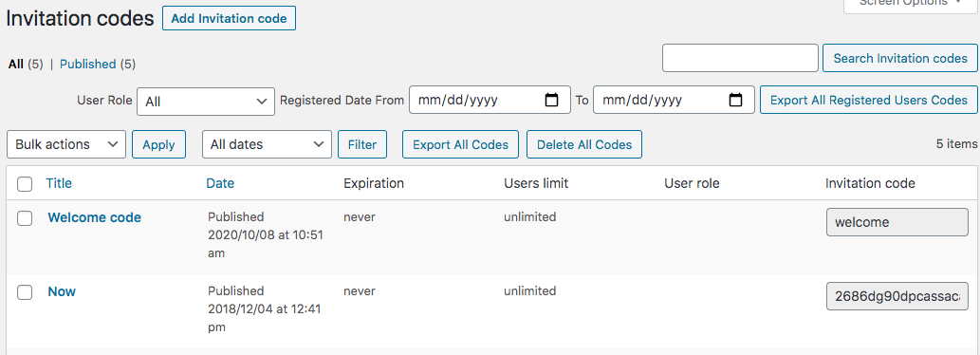
Task: Click the Delete All Codes button
Action: coord(584,144)
